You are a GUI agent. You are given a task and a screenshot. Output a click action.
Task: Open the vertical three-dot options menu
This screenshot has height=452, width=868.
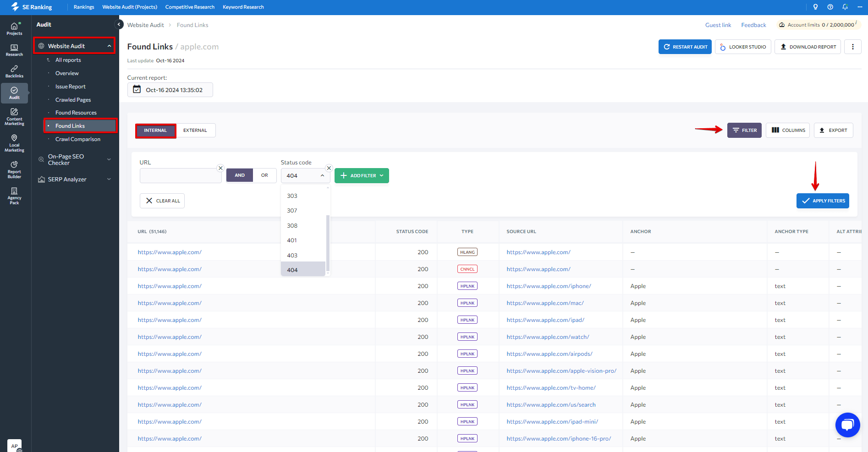tap(852, 47)
